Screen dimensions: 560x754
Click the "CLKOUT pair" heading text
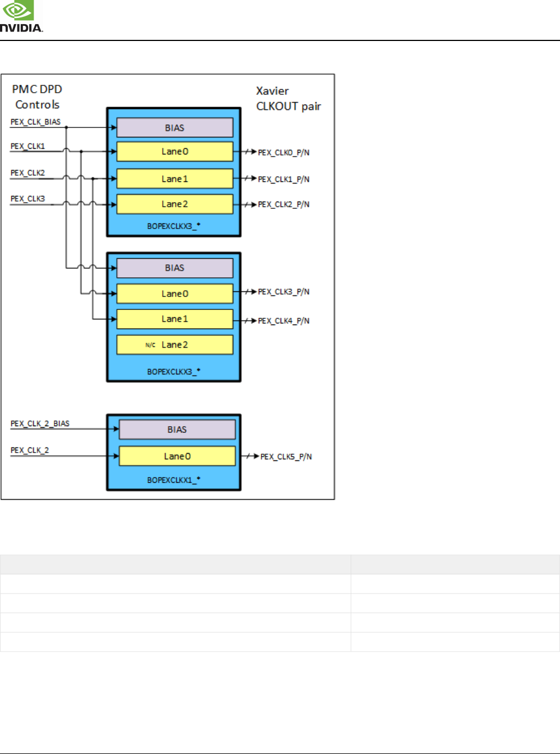tap(288, 106)
